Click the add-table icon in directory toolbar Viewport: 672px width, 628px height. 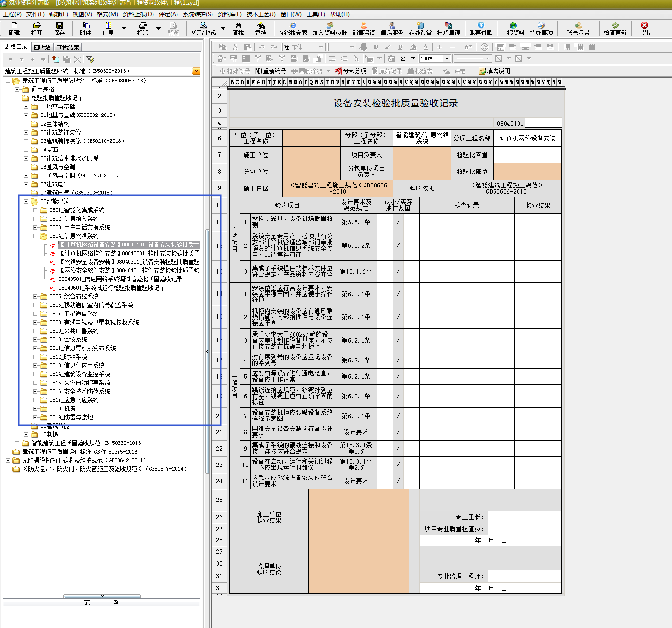[56, 59]
